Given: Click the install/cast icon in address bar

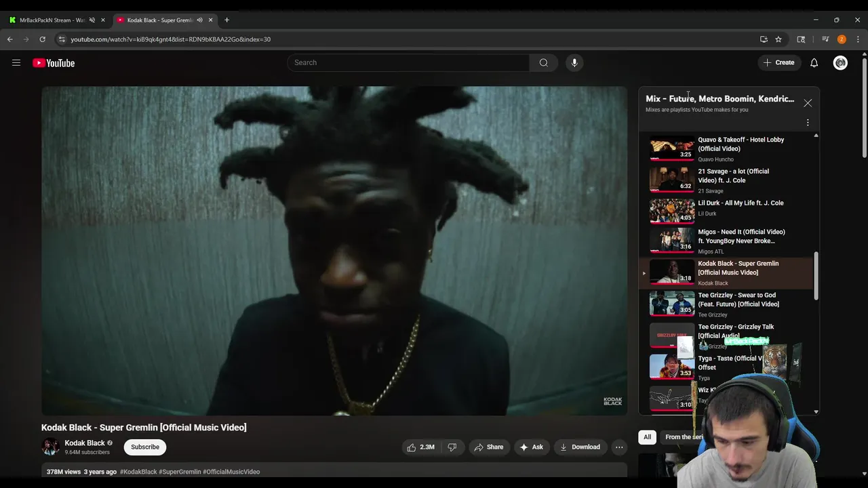Looking at the screenshot, I should click(x=764, y=39).
